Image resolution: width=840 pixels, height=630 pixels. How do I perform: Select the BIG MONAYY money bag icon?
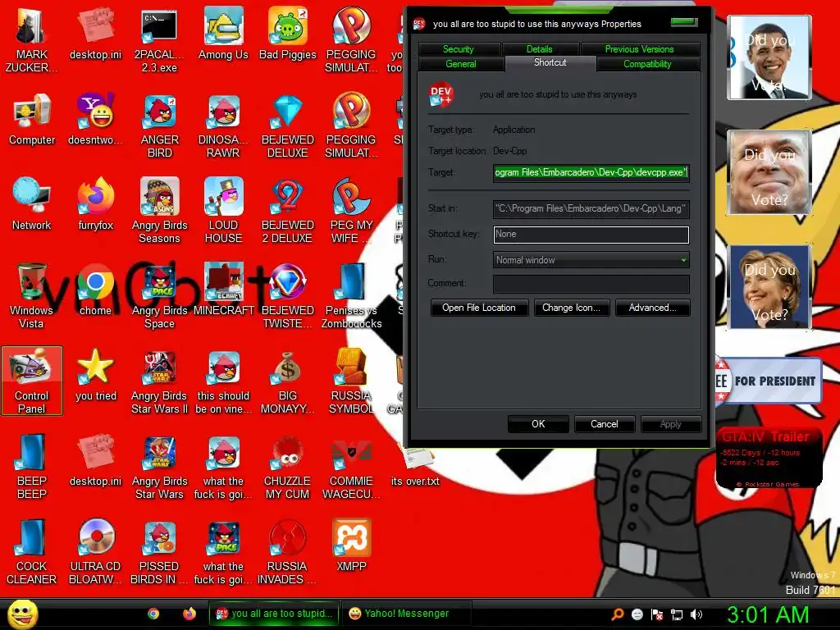point(288,381)
